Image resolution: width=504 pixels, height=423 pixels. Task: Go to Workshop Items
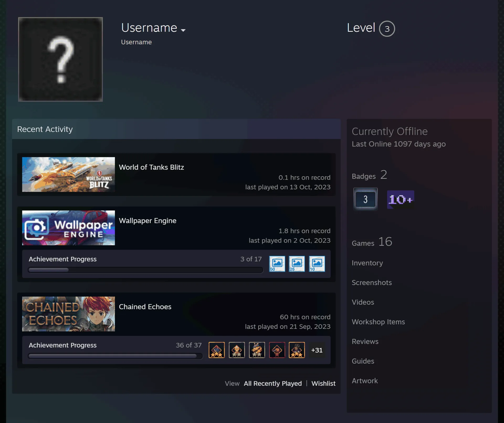(x=378, y=322)
